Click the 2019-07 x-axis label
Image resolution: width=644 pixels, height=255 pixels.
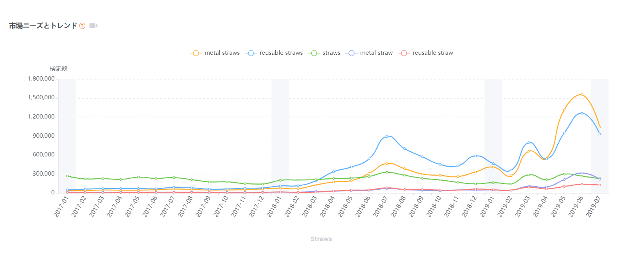click(x=593, y=207)
